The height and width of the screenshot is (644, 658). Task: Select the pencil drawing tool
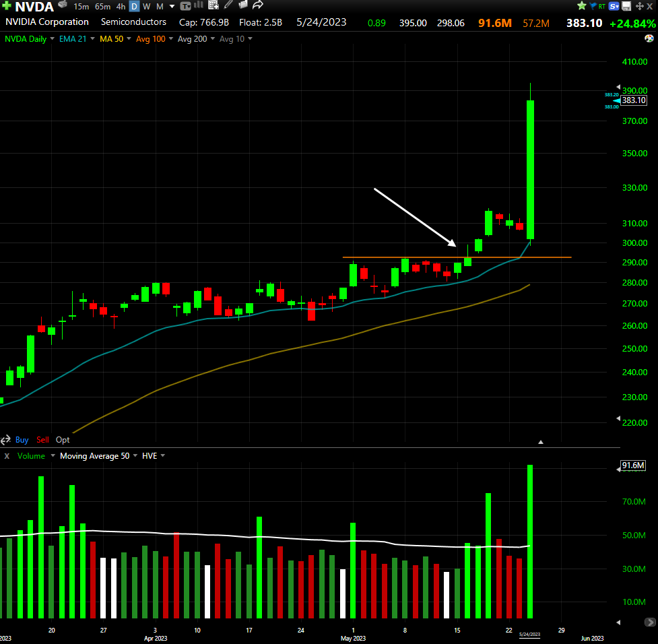[x=228, y=5]
